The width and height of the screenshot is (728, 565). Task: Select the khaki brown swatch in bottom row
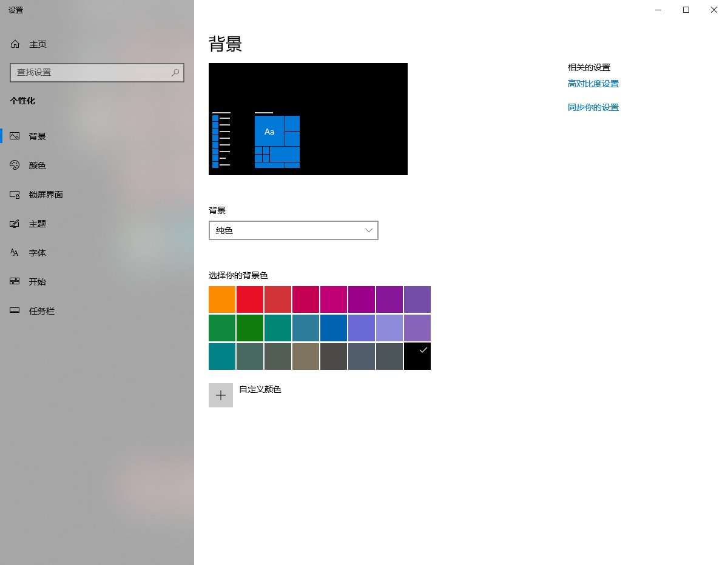(x=306, y=356)
